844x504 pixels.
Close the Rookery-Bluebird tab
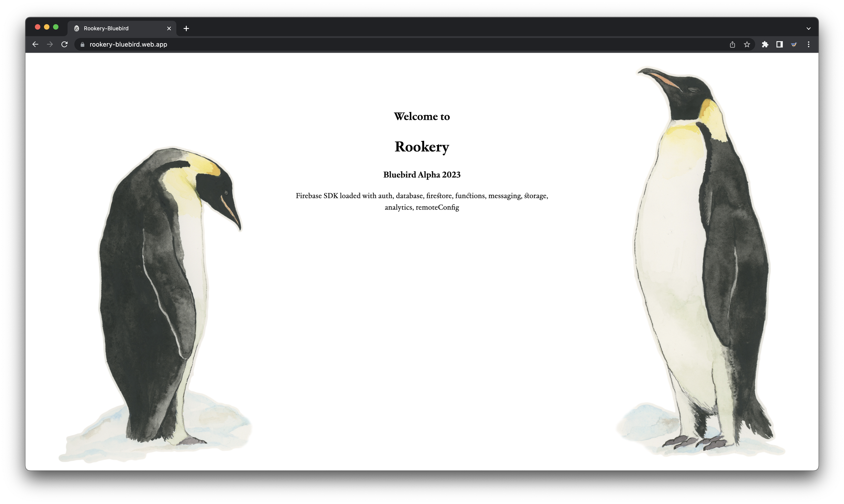(x=169, y=29)
